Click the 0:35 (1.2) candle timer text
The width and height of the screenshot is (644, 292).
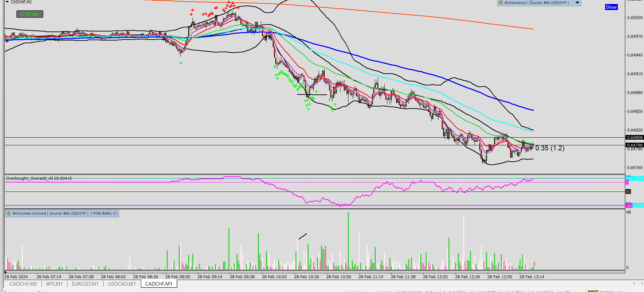point(550,148)
